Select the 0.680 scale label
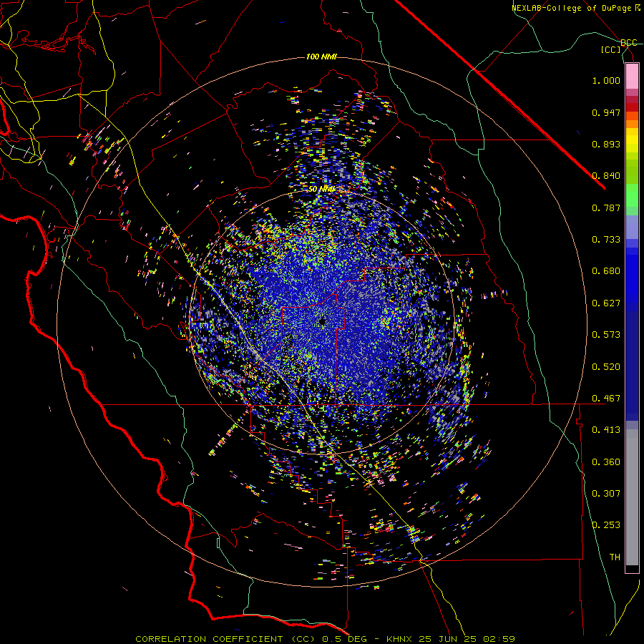The image size is (644, 644). (606, 271)
